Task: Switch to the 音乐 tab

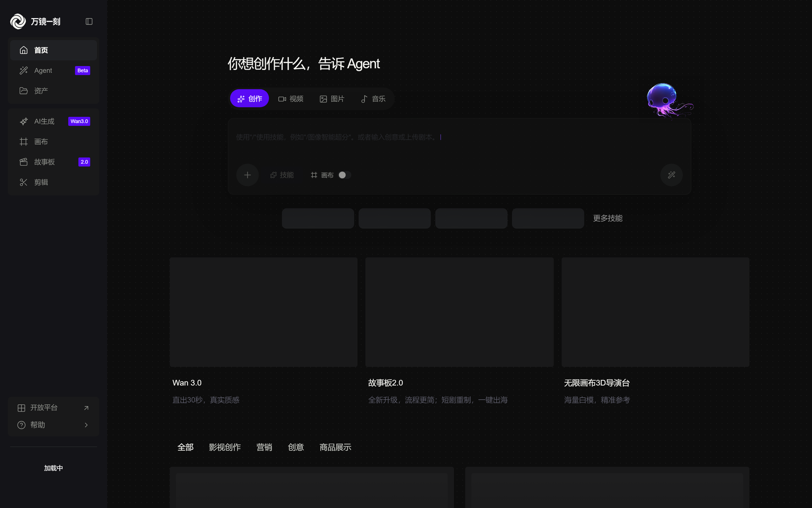Action: click(x=373, y=99)
